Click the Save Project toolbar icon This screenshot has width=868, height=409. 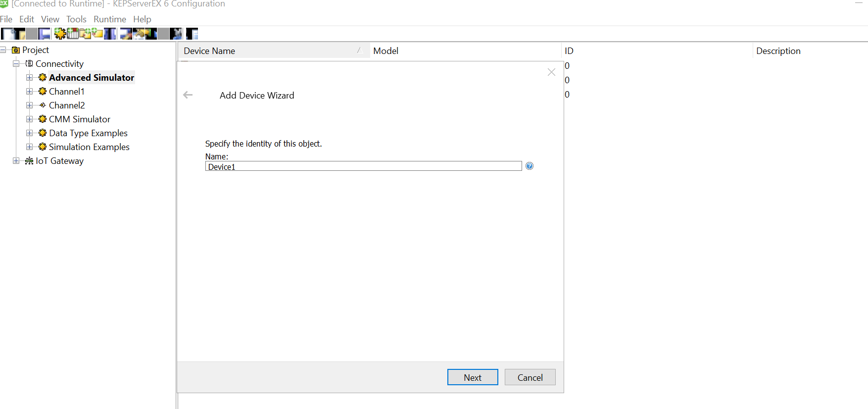45,34
